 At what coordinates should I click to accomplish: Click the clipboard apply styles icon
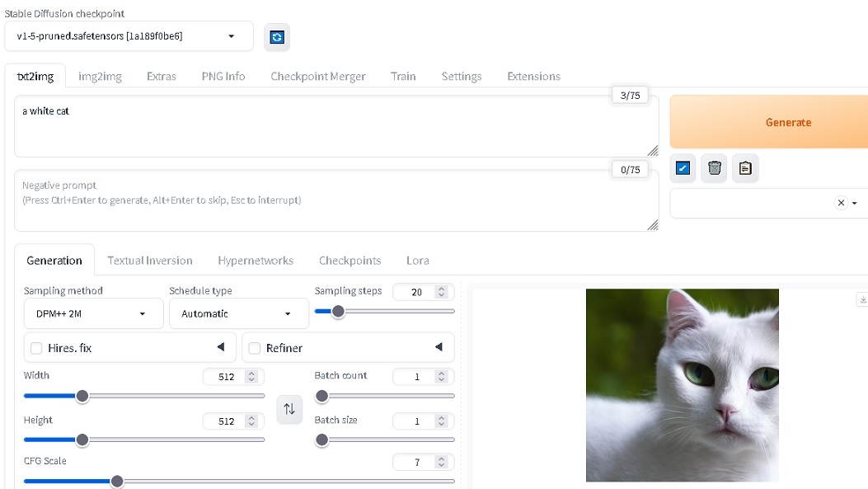[x=745, y=168]
